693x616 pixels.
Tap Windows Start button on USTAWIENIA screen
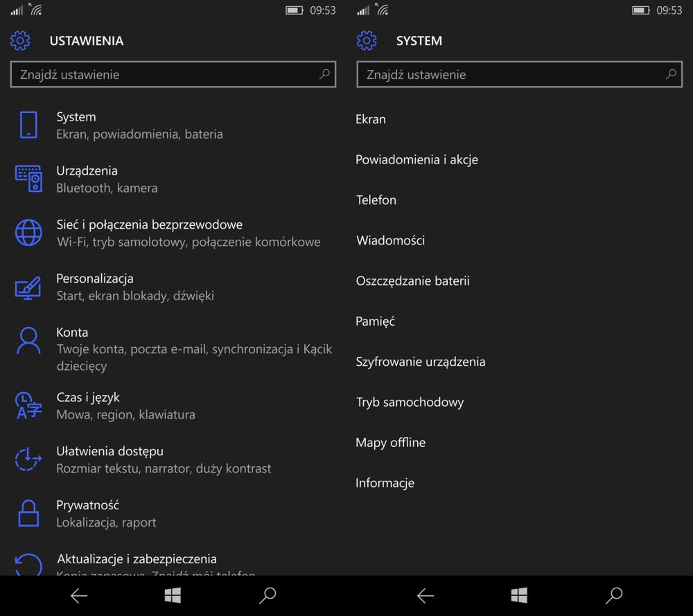(x=173, y=596)
